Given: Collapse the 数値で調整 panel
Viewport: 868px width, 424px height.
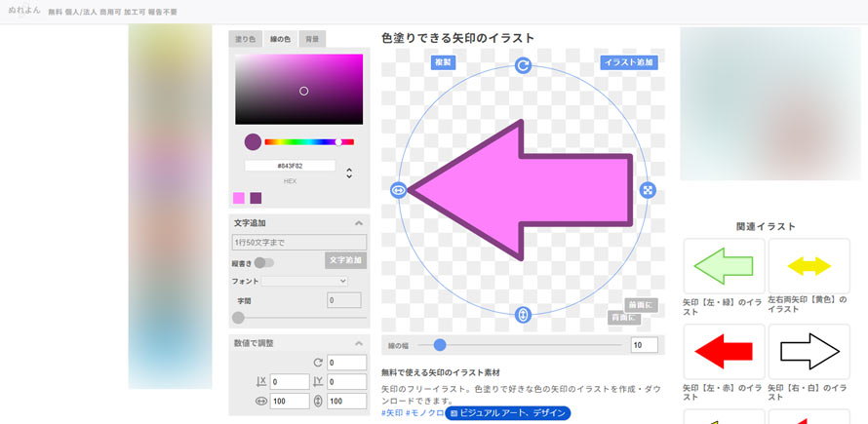Looking at the screenshot, I should 359,343.
